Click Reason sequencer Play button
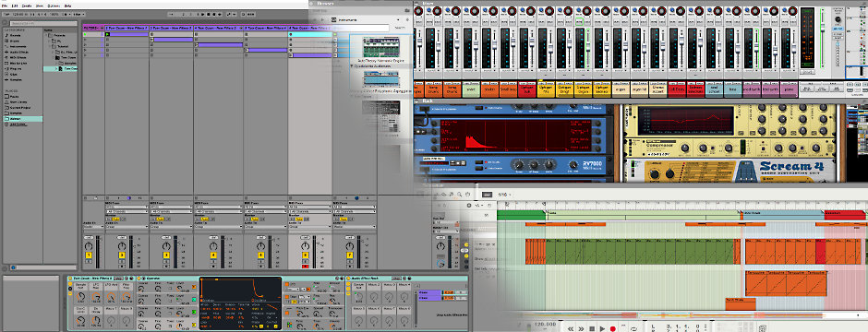 602,328
